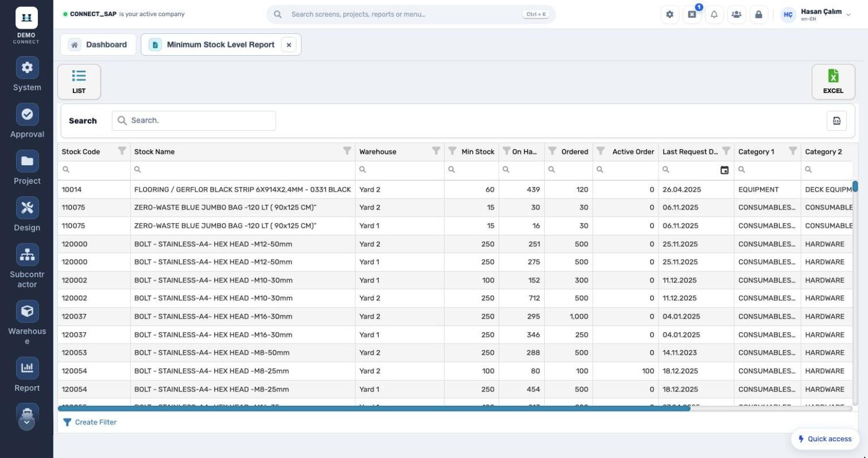868x458 pixels.
Task: Expand the Hasan Çalım user menu
Action: tap(815, 14)
